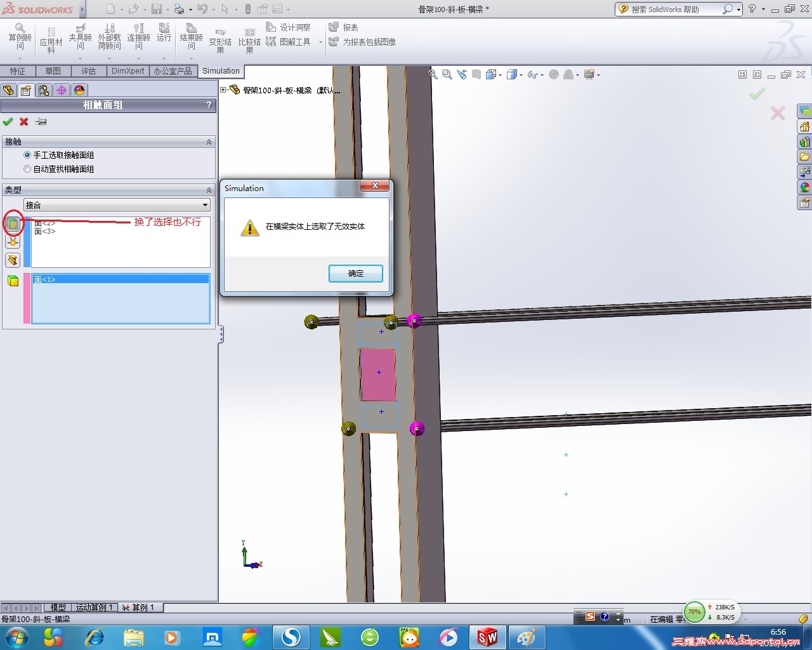Viewport: 812px width, 650px height.
Task: Collapse the 接触 section
Action: tap(209, 142)
